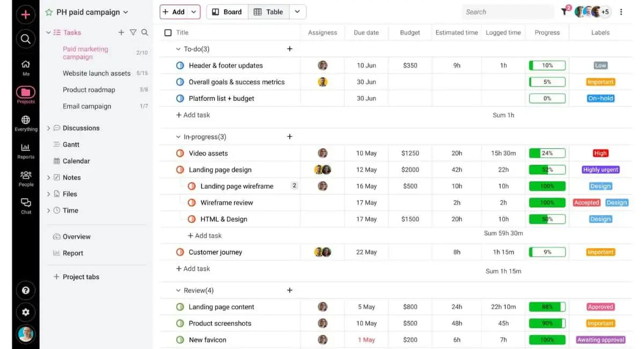
Task: Click the user profile avatar at bottom
Action: coord(25,335)
